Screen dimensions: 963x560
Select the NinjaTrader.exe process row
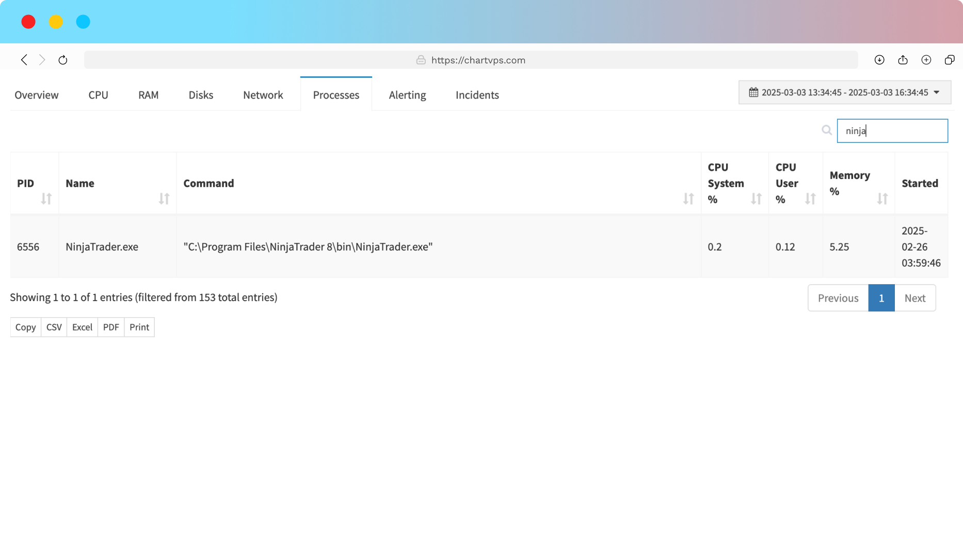[102, 246]
